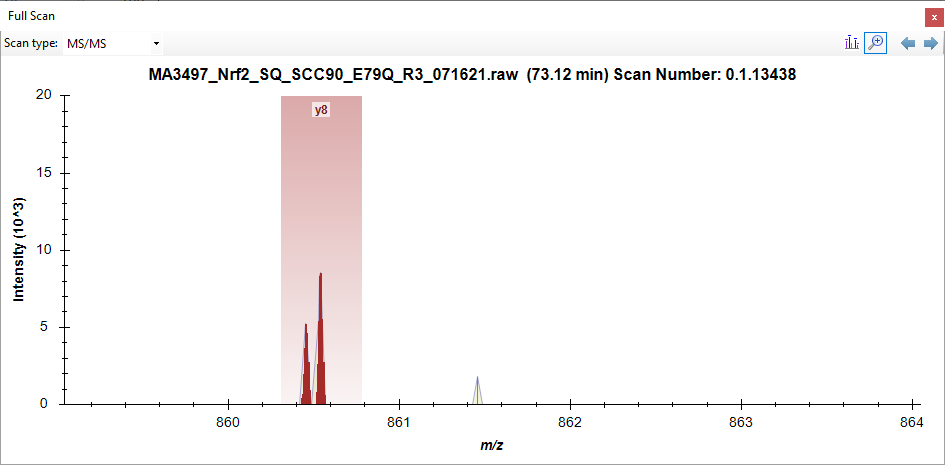The height and width of the screenshot is (465, 945).
Task: Click the 862 tick label on x-axis
Action: tap(570, 423)
